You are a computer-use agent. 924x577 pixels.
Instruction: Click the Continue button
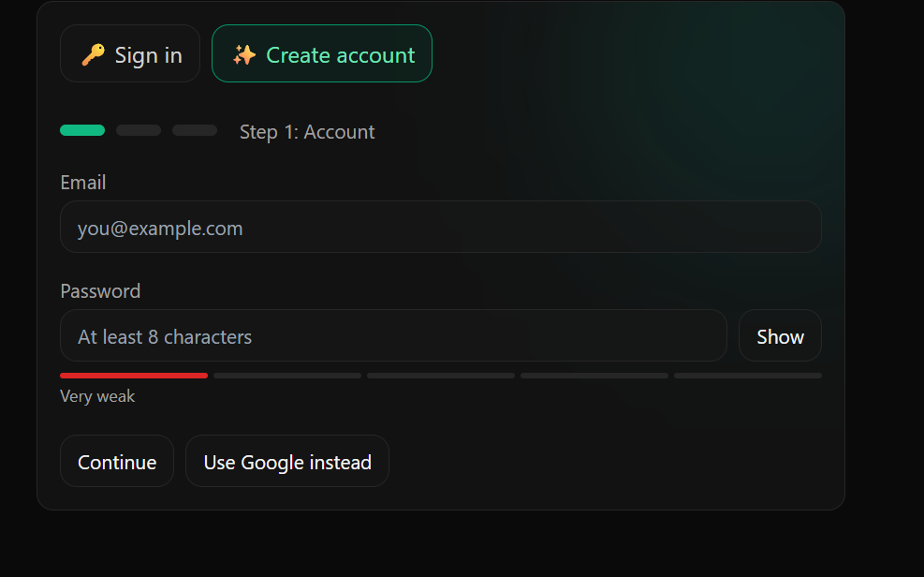coord(117,461)
